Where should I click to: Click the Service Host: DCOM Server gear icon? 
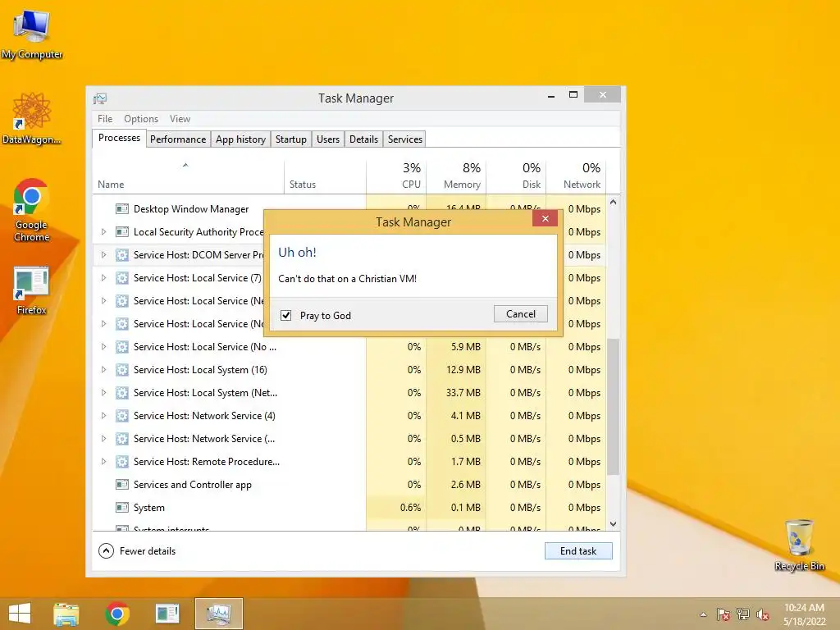[122, 255]
